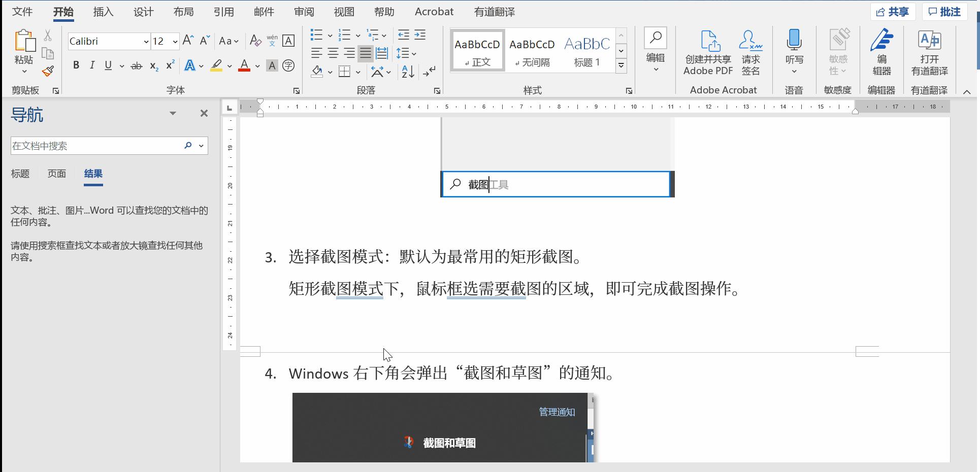980x472 pixels.
Task: Open the Acrobat ribbon tab
Action: (x=433, y=11)
